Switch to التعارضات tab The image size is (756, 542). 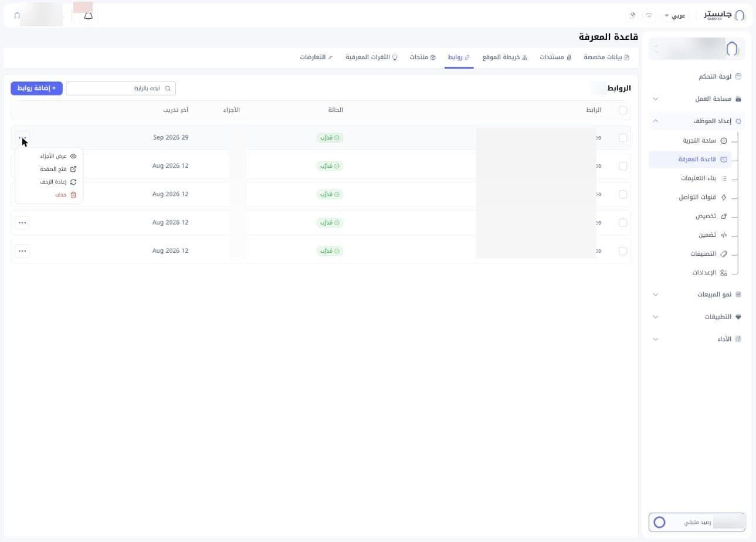click(x=316, y=57)
